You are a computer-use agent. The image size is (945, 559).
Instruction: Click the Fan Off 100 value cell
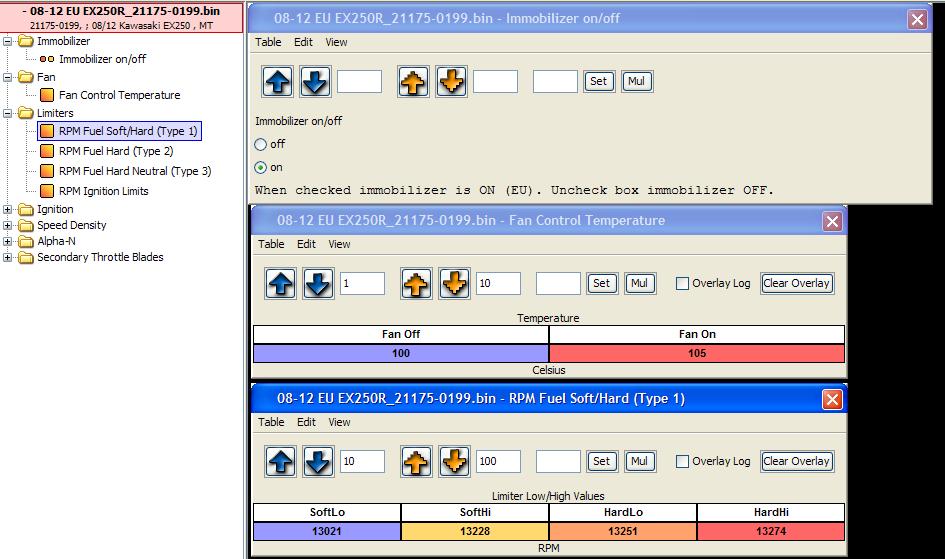pyautogui.click(x=401, y=354)
